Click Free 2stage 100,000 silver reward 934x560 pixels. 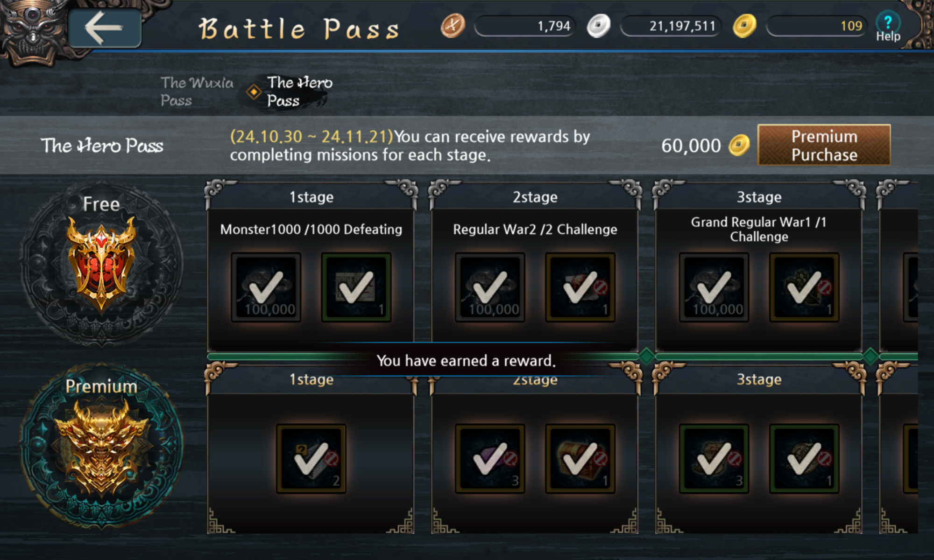tap(490, 287)
